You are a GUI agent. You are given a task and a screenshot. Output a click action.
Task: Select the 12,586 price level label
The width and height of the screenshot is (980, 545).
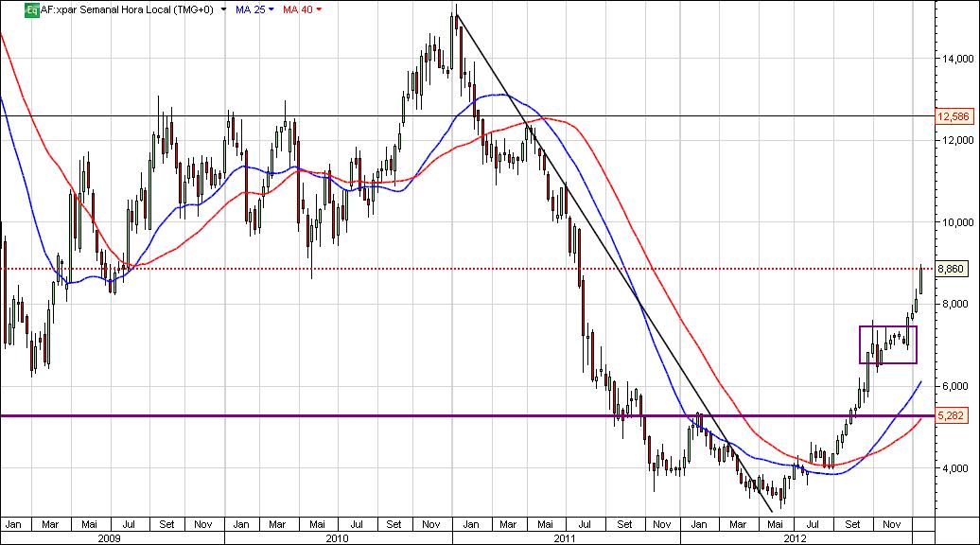tap(954, 116)
